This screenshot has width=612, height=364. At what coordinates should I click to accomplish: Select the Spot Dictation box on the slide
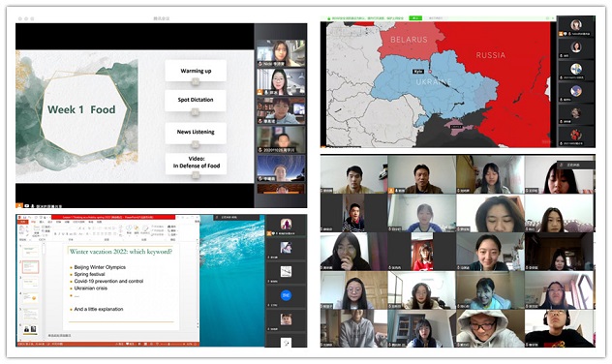(196, 100)
